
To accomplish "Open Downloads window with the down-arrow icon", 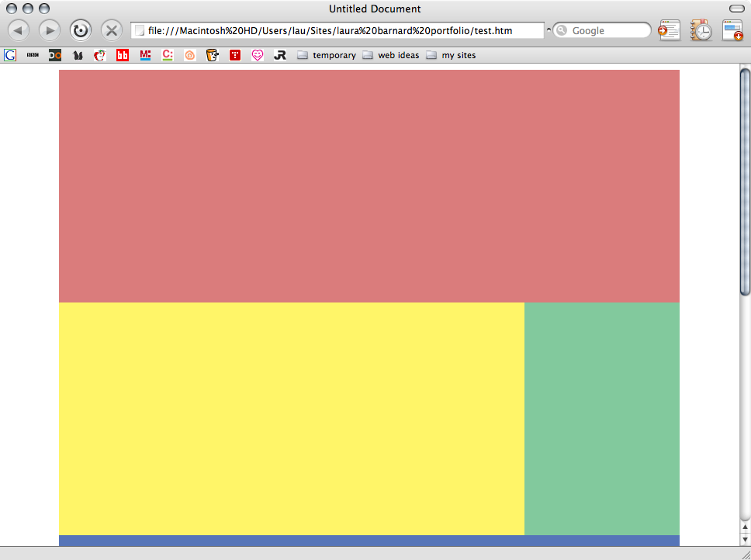I will click(733, 30).
